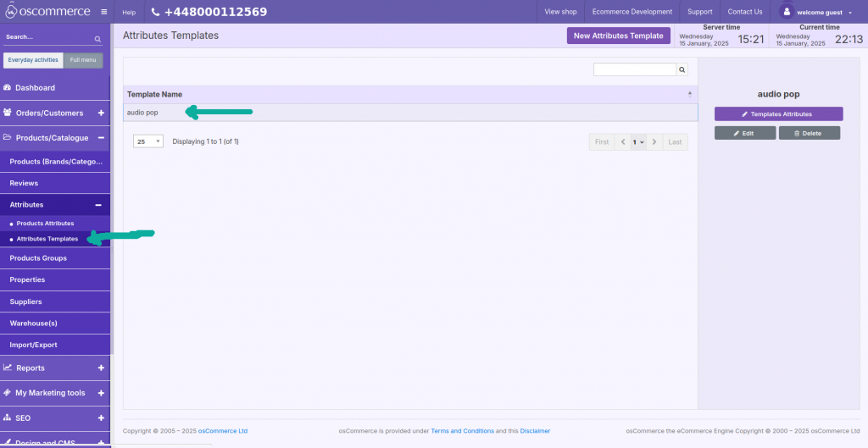Image resolution: width=868 pixels, height=448 pixels.
Task: Click the phone number +448000112569
Action: 216,12
